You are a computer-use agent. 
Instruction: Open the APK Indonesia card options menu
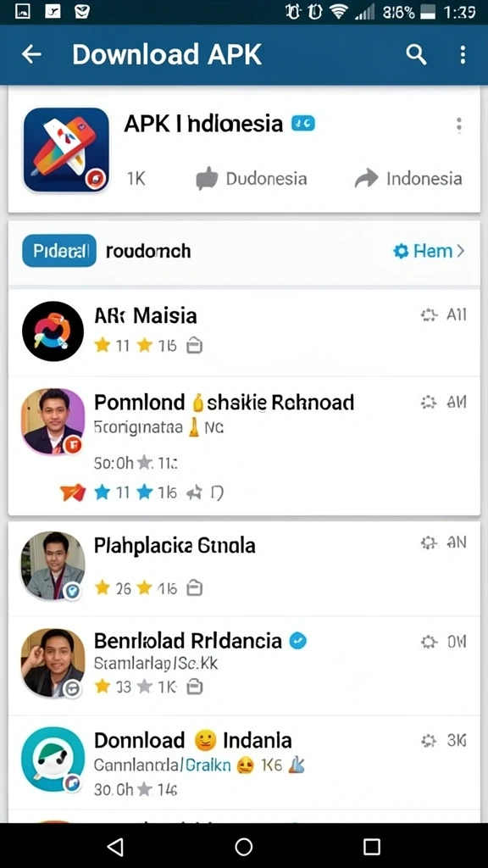point(458,125)
